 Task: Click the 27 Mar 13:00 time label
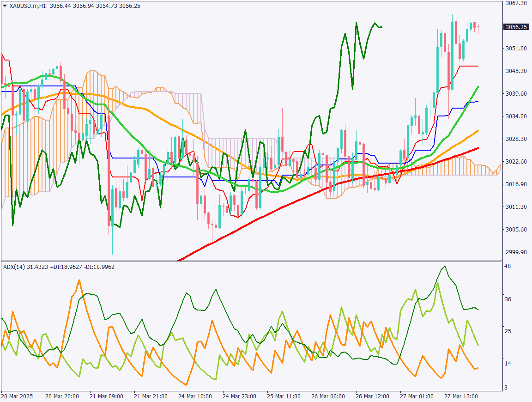click(x=460, y=396)
